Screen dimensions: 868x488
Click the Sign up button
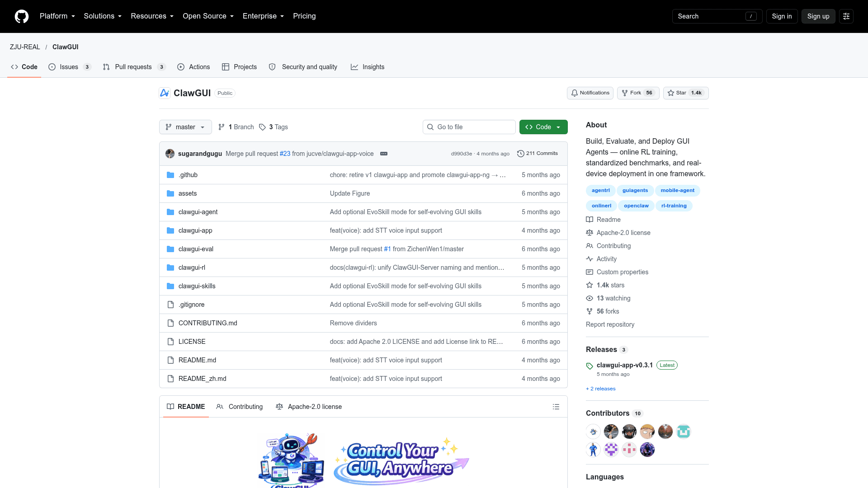click(818, 16)
